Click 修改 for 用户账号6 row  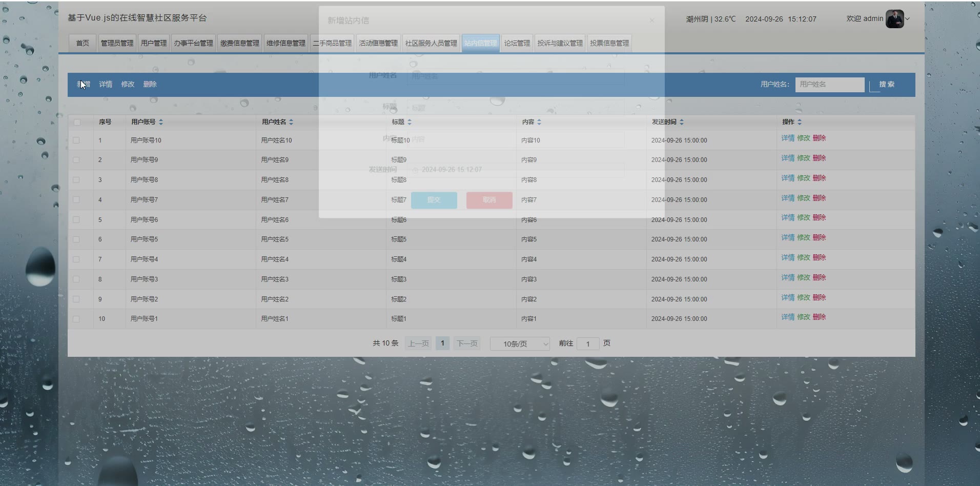(804, 217)
